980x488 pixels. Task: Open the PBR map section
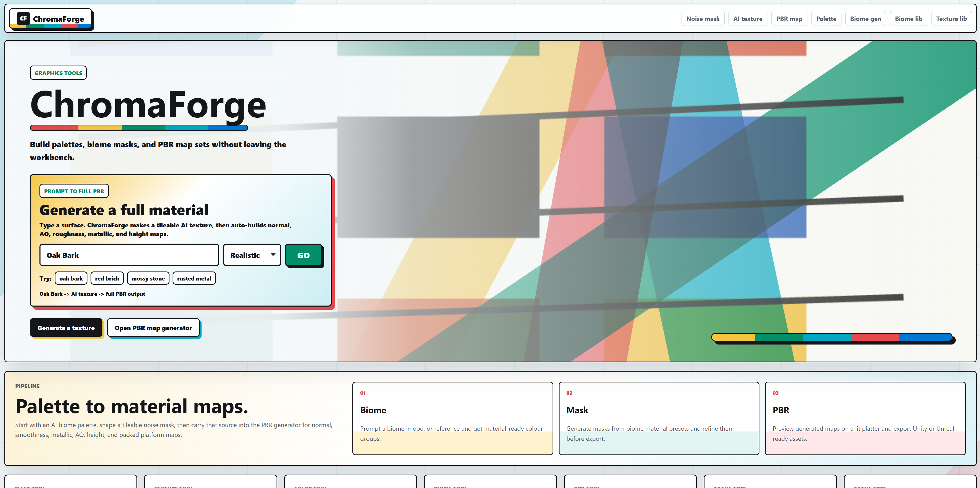(789, 18)
